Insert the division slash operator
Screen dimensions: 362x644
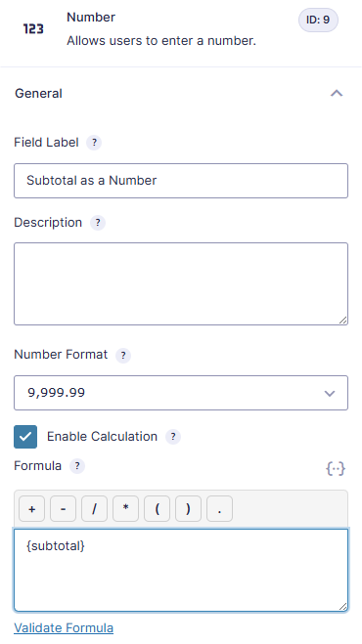94,509
